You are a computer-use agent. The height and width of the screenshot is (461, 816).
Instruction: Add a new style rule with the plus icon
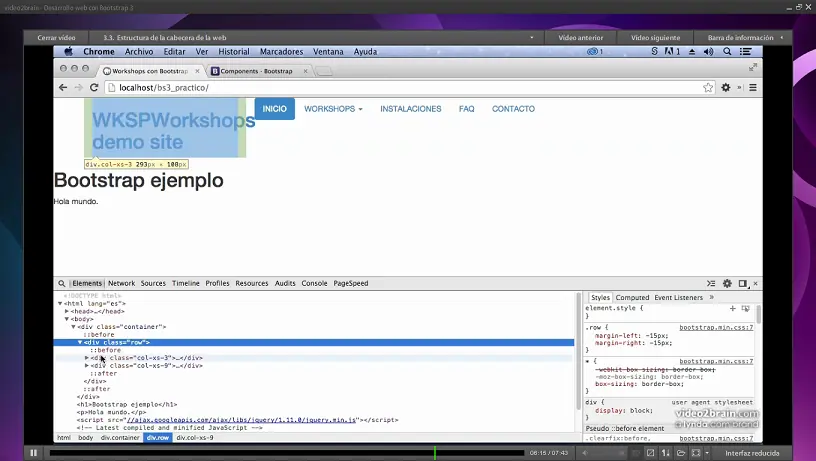coord(733,309)
